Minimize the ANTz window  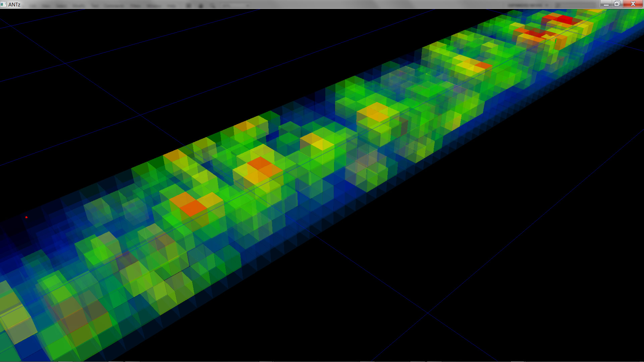(x=606, y=4)
